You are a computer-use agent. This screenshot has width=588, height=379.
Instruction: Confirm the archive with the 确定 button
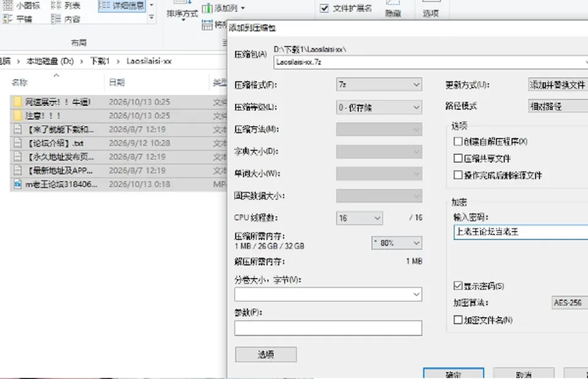[x=453, y=373]
